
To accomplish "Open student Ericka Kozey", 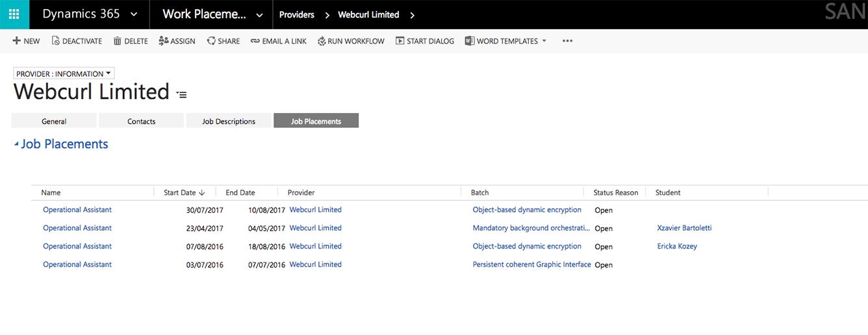I will pyautogui.click(x=677, y=246).
